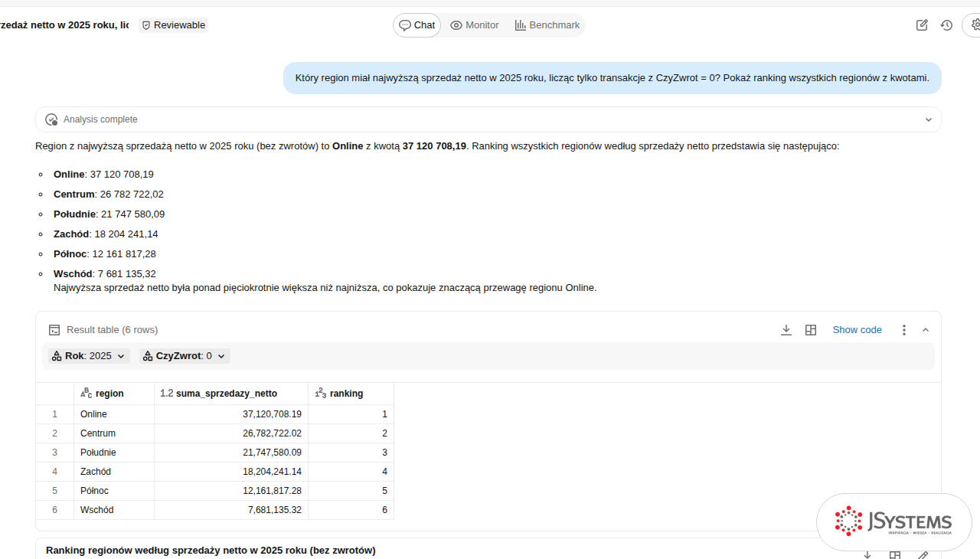Viewport: 980px width, 559px height.
Task: Click the Reviewable badge
Action: 173,25
